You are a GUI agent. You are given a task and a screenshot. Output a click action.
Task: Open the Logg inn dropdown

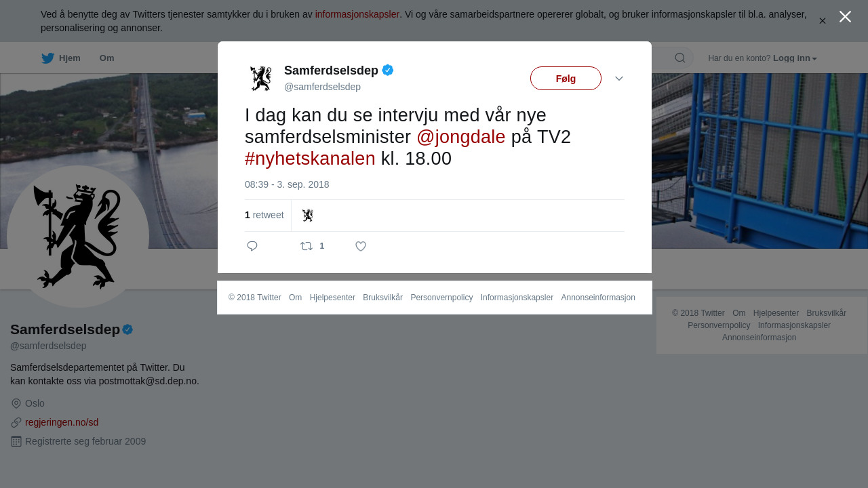pyautogui.click(x=795, y=58)
